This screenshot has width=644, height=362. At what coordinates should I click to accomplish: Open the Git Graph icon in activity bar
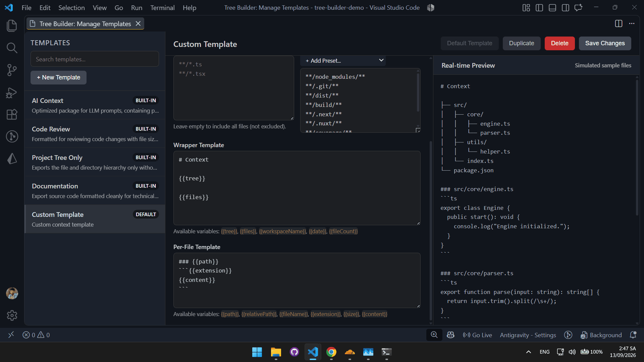[x=12, y=136]
